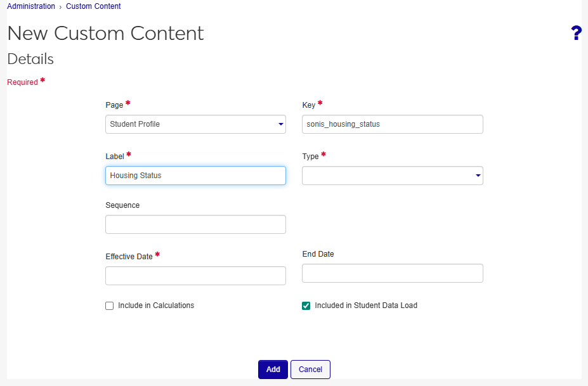This screenshot has width=588, height=386.
Task: Click the Type dropdown arrow icon
Action: click(478, 176)
